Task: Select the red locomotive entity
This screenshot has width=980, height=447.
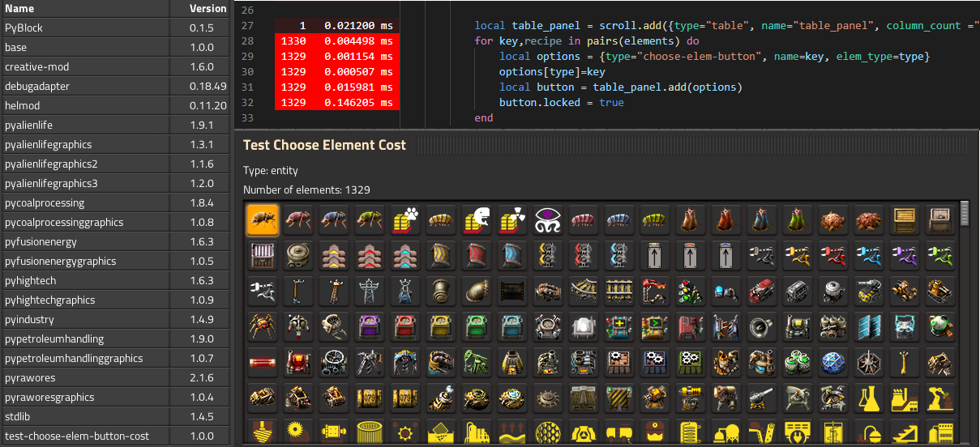Action: point(761,290)
